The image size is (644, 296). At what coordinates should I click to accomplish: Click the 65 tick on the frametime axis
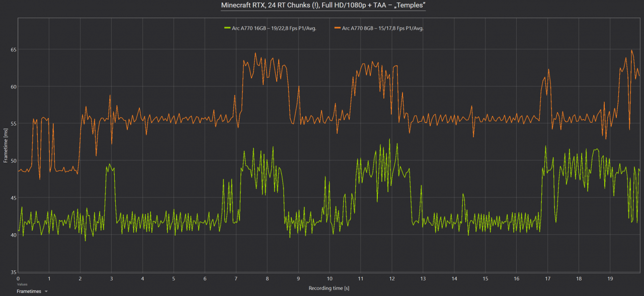(14, 50)
